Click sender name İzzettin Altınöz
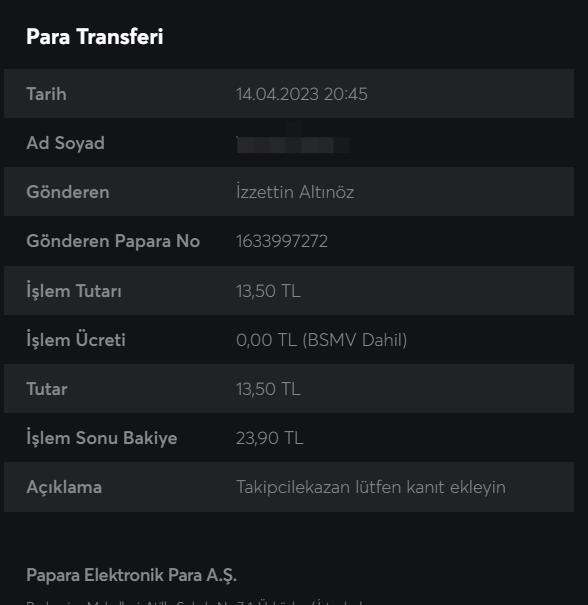The image size is (588, 605). [x=295, y=192]
